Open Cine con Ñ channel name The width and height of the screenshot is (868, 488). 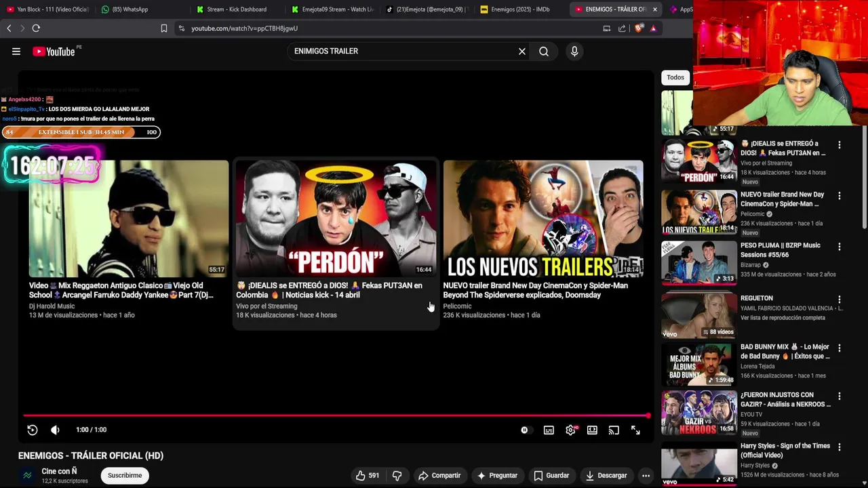59,471
